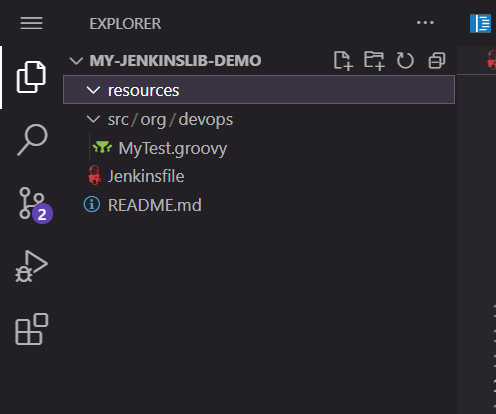Viewport: 496px width, 414px height.
Task: Open the hamburger application menu
Action: (x=31, y=23)
